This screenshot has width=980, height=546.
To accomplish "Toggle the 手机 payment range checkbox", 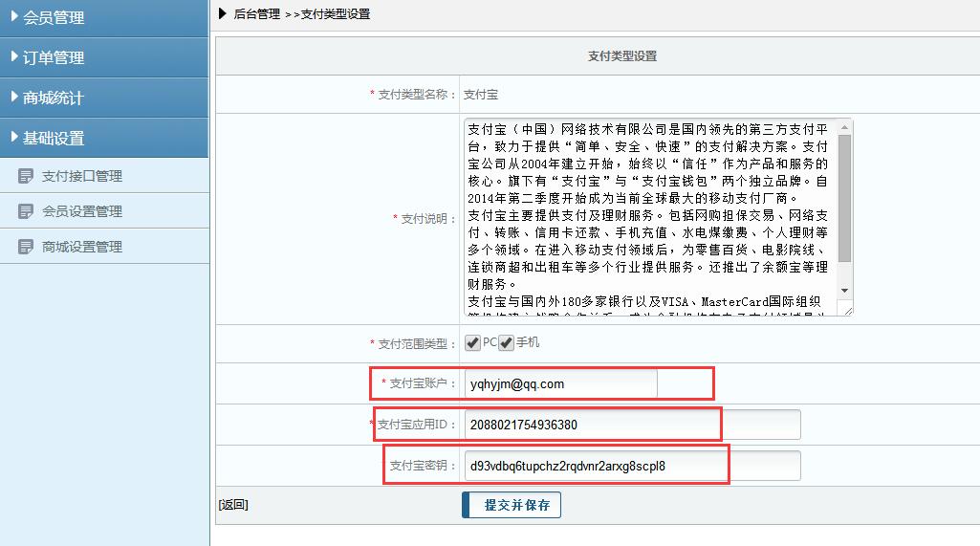I will (x=506, y=342).
